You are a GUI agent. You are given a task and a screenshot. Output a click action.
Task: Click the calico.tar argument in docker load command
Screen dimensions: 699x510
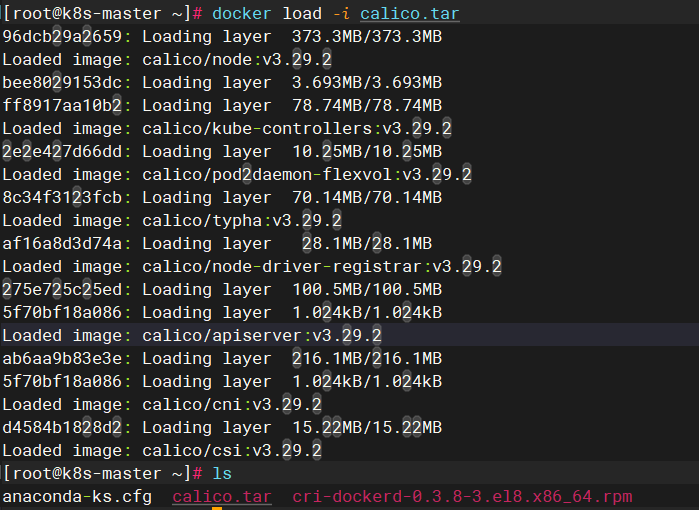coord(410,13)
